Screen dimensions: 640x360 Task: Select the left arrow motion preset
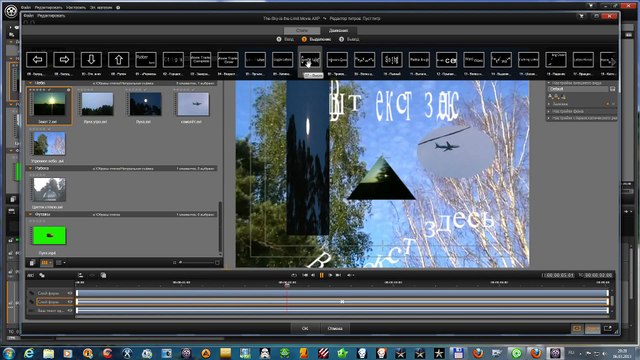coord(37,60)
